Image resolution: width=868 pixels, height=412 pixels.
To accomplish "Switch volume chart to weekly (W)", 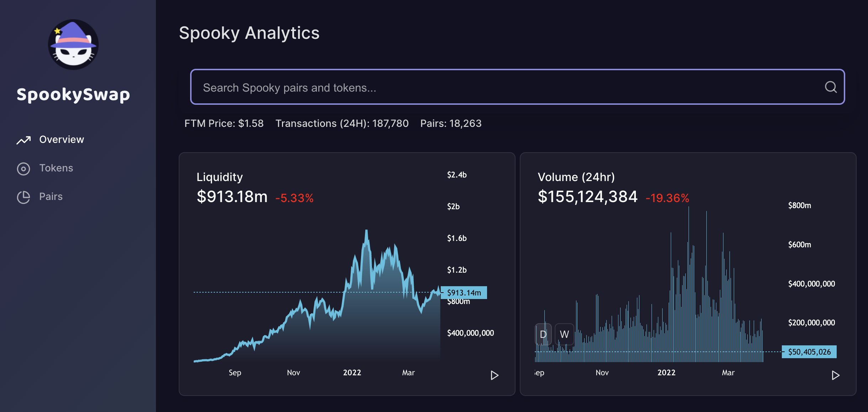I will pos(564,334).
